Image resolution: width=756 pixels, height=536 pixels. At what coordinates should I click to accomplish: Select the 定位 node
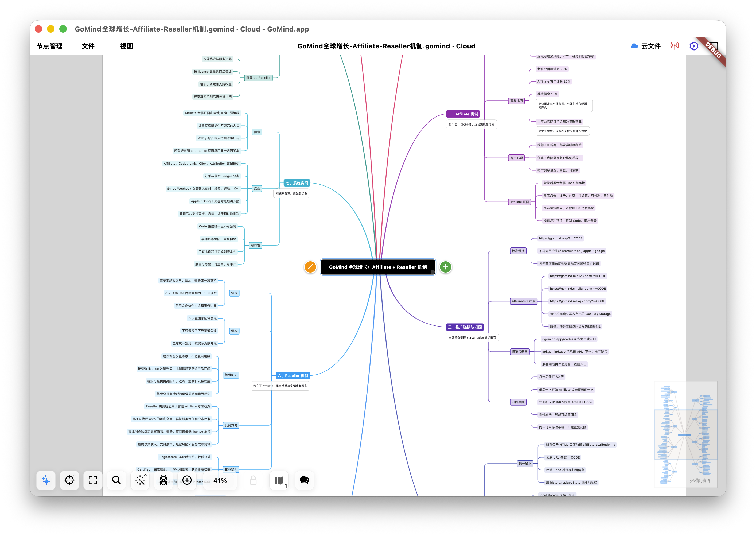coord(234,293)
